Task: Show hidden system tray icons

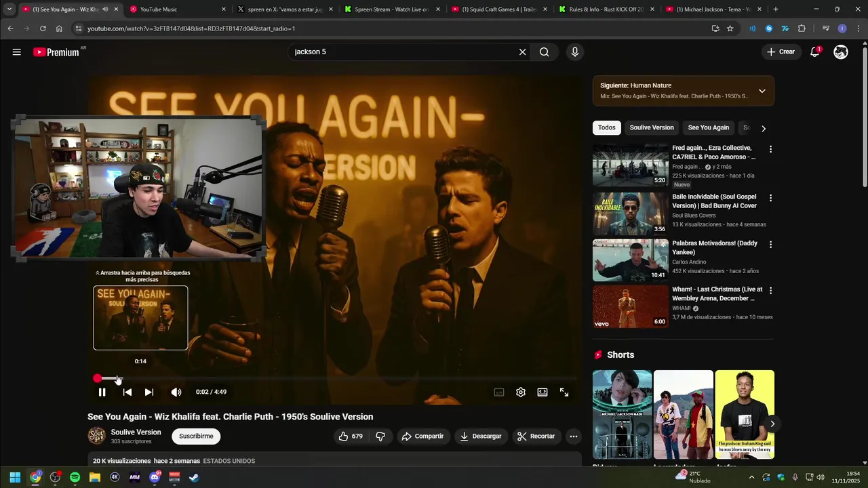Action: tap(751, 477)
